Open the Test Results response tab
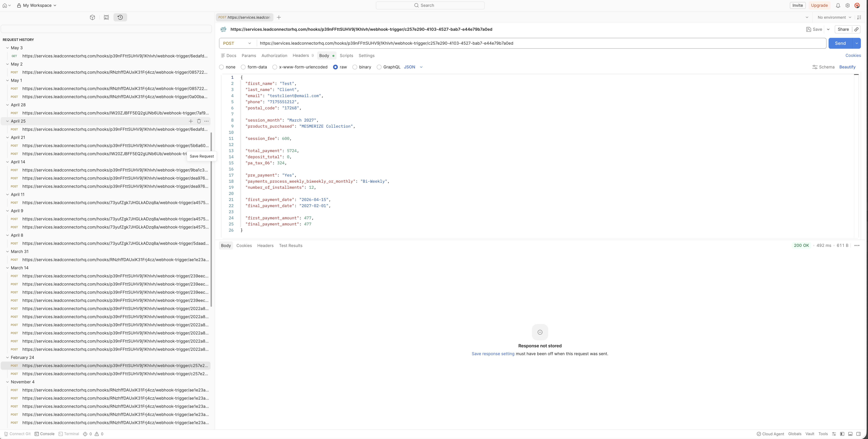The height and width of the screenshot is (439, 868). tap(290, 246)
